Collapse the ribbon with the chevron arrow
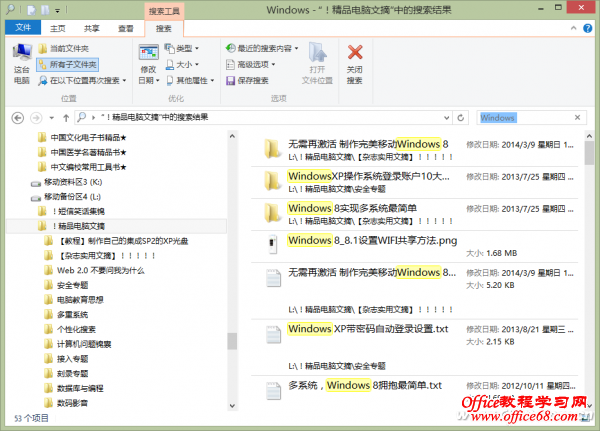Viewport: 600px width, 431px height. [573, 28]
